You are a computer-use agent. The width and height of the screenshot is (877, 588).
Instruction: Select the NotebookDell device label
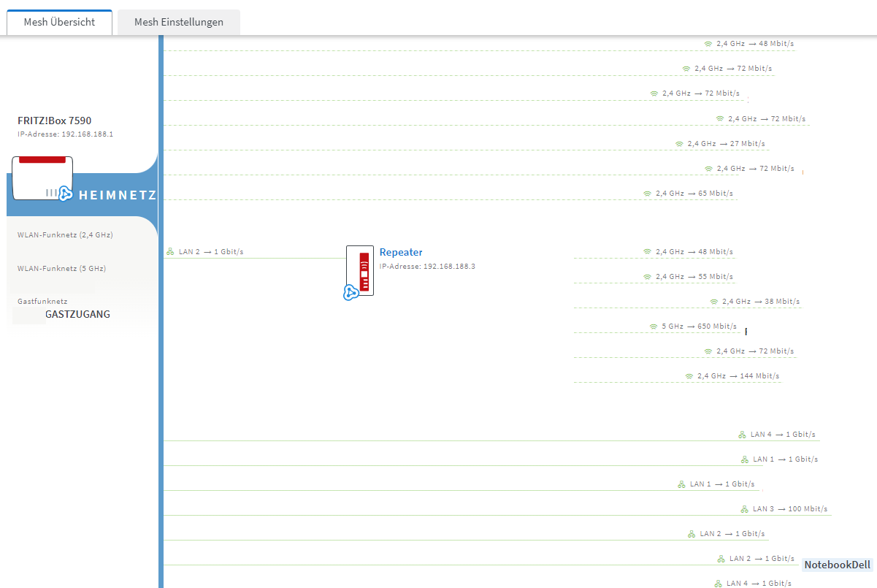(838, 565)
